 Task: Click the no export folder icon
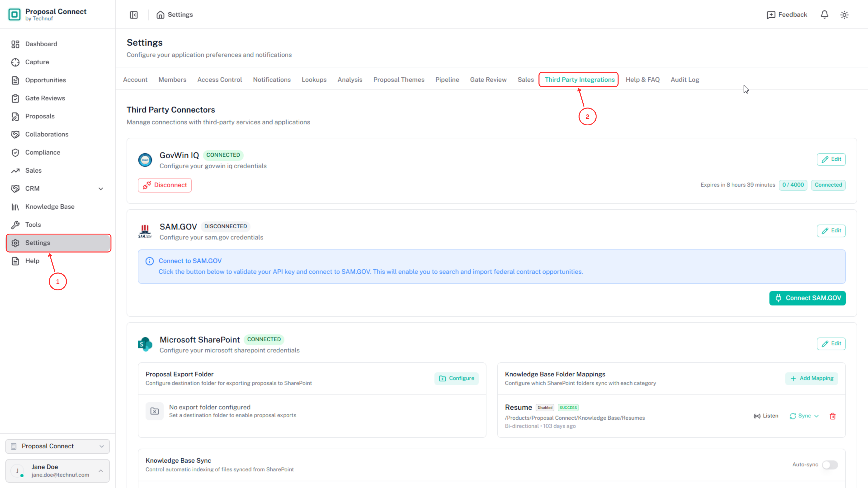pos(155,411)
